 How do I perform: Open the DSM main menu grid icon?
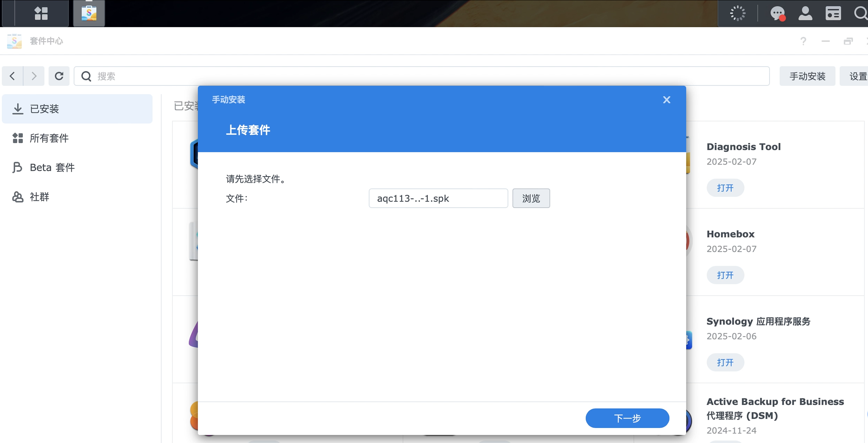click(41, 14)
